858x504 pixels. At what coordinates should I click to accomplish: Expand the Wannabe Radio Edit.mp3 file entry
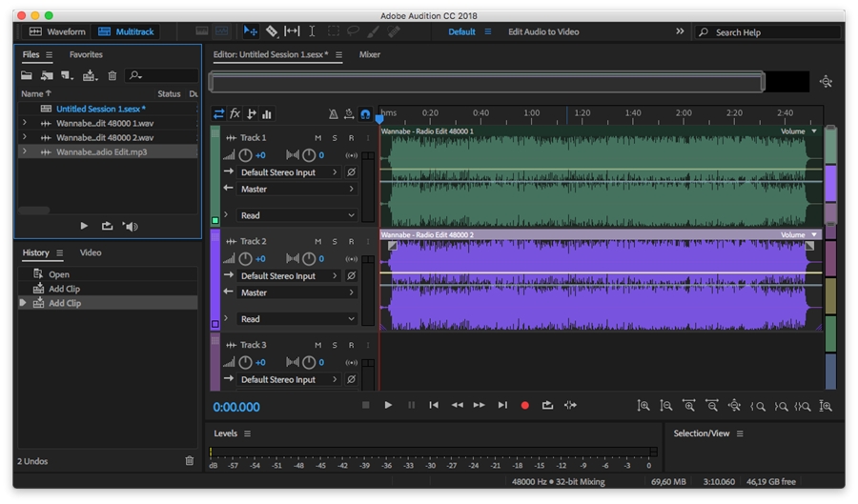[x=24, y=151]
